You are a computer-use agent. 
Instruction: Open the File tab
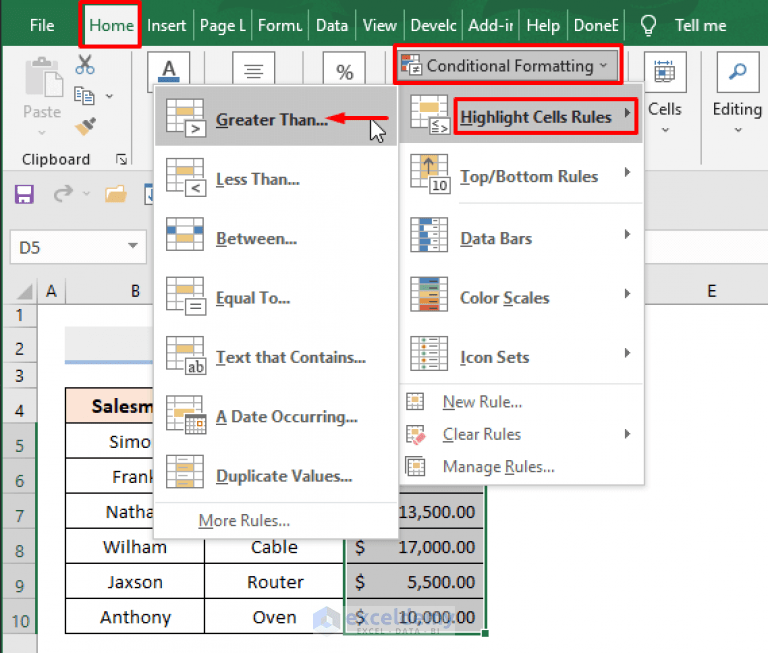point(42,25)
